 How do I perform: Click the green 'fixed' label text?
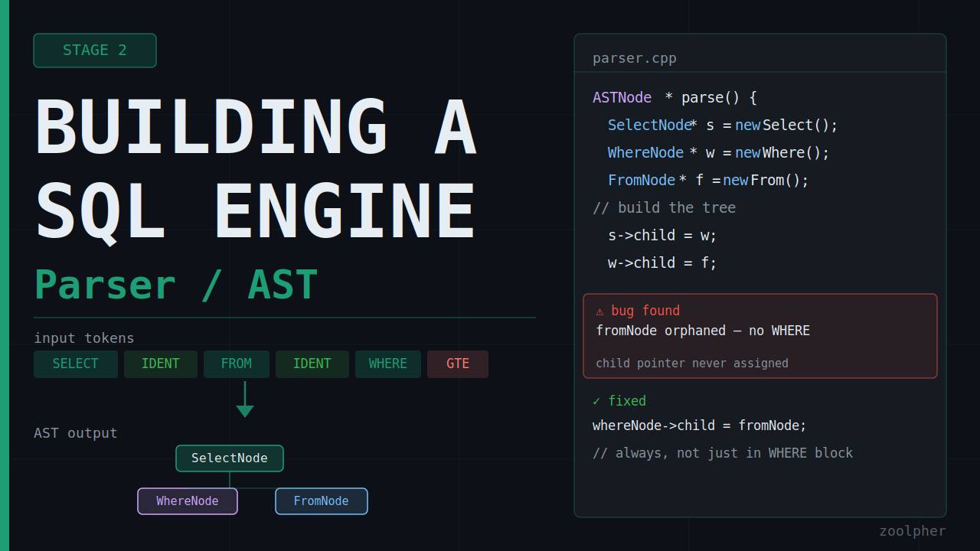(627, 401)
